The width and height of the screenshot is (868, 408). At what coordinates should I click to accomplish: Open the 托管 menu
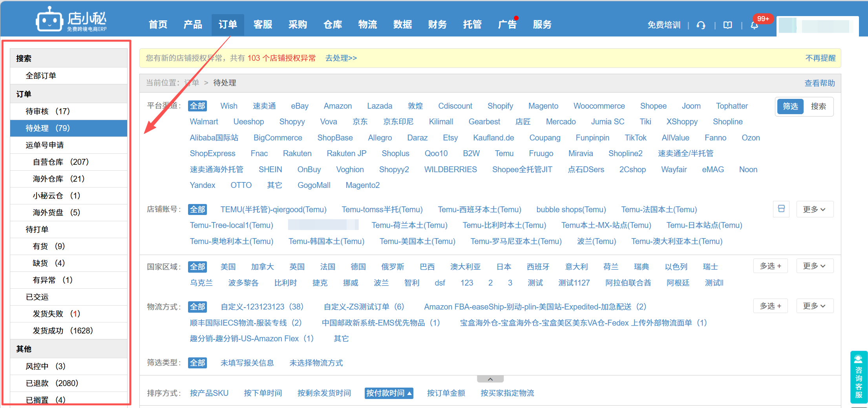coord(472,25)
